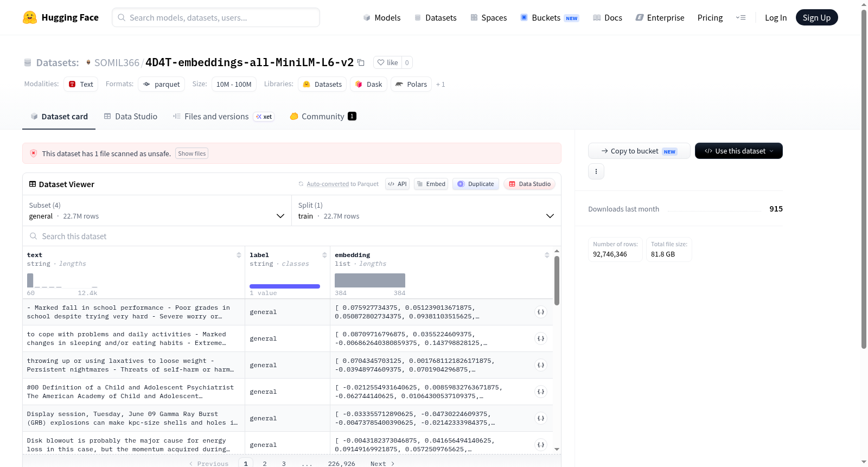Go to Spaces in the top navigation

(489, 17)
